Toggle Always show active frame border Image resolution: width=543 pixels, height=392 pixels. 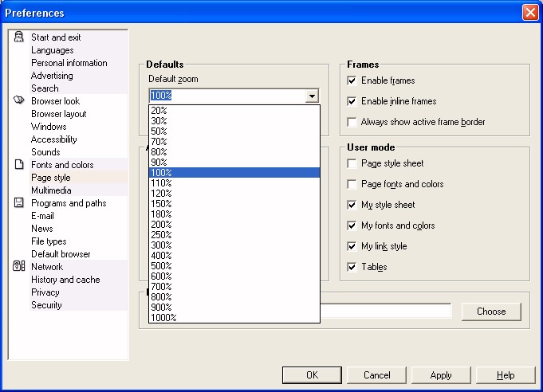point(352,122)
